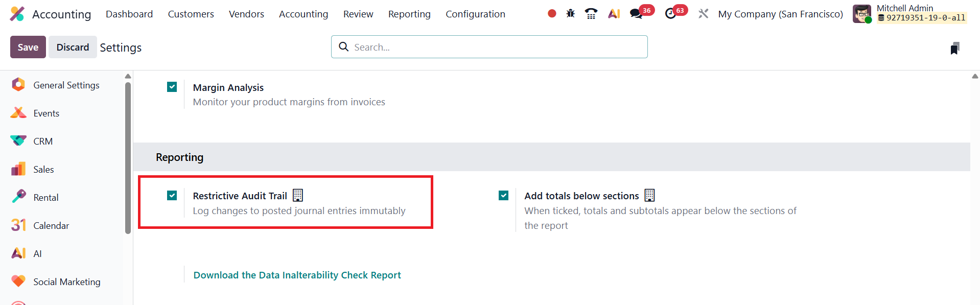Untick Add totals below sections checkbox
The width and height of the screenshot is (980, 305).
[x=504, y=195]
